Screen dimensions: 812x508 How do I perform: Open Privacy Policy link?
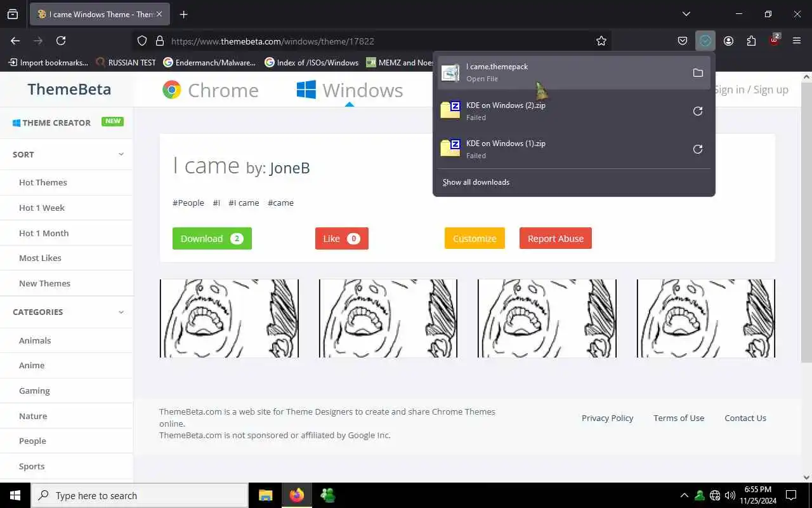(608, 418)
